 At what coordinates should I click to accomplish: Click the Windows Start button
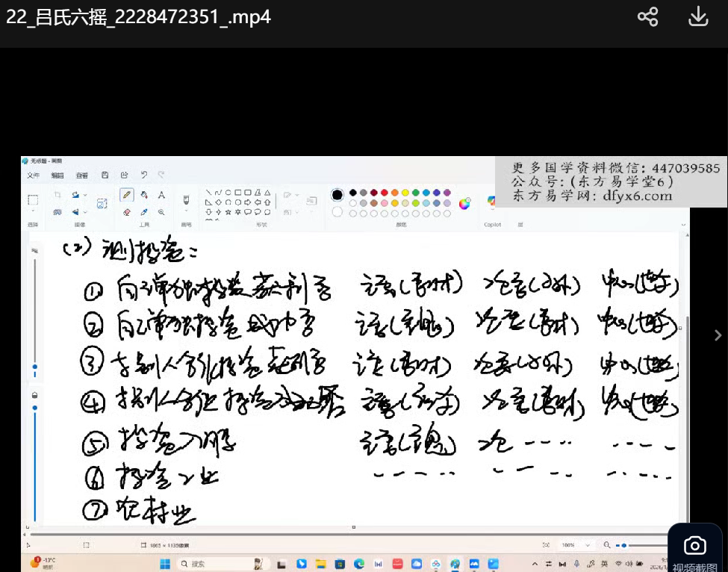(165, 564)
